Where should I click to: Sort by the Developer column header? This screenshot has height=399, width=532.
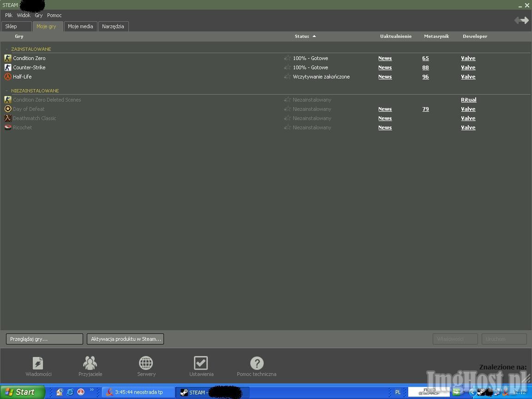tap(475, 36)
